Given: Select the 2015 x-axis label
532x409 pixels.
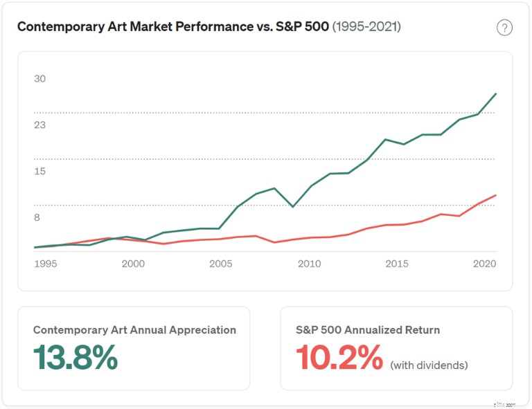Looking at the screenshot, I should [397, 264].
